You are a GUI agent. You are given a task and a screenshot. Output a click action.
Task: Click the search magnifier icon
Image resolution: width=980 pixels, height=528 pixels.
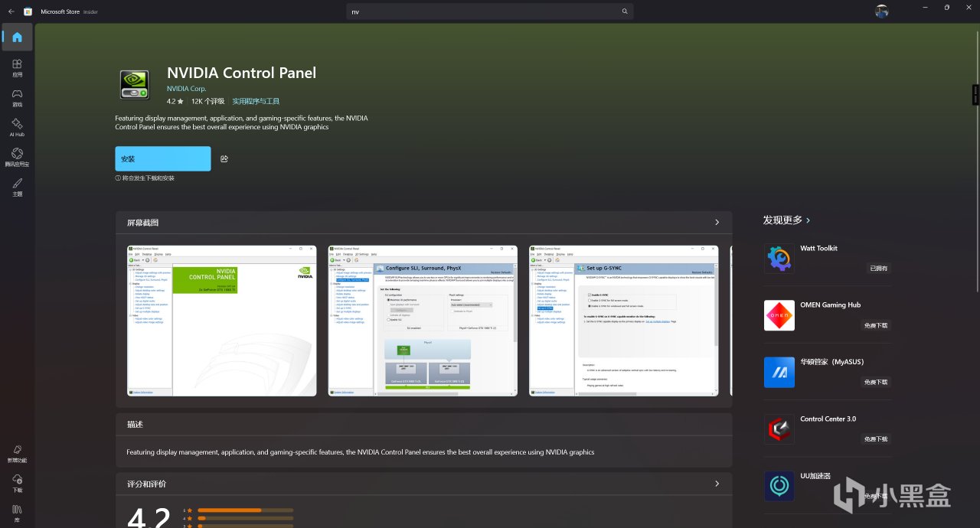pyautogui.click(x=625, y=11)
